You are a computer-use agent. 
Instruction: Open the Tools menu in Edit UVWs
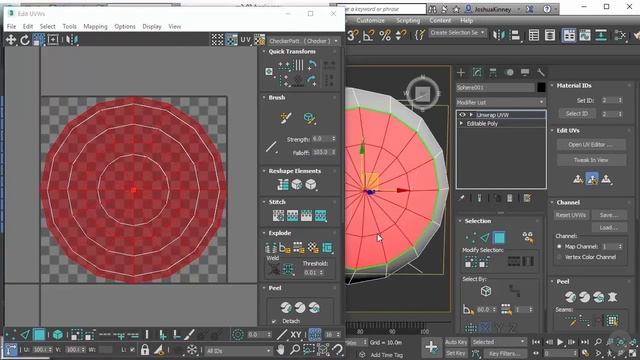pos(69,27)
